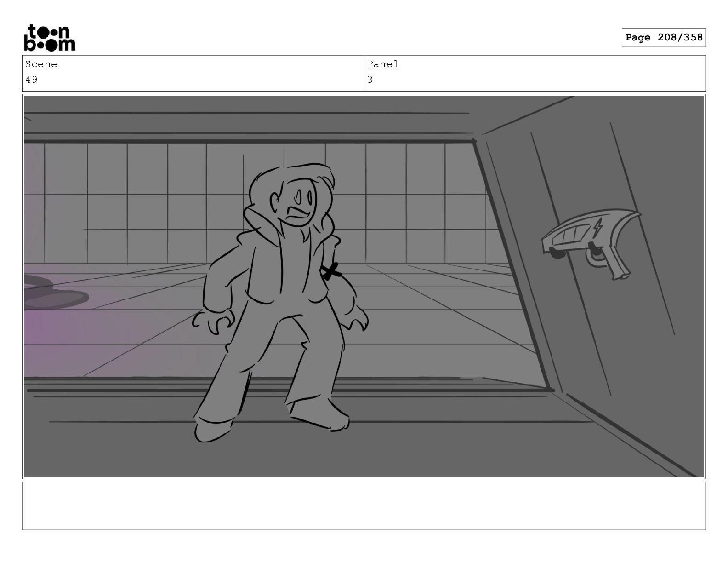This screenshot has height=563, width=728.
Task: Click the Panel label text
Action: click(383, 64)
